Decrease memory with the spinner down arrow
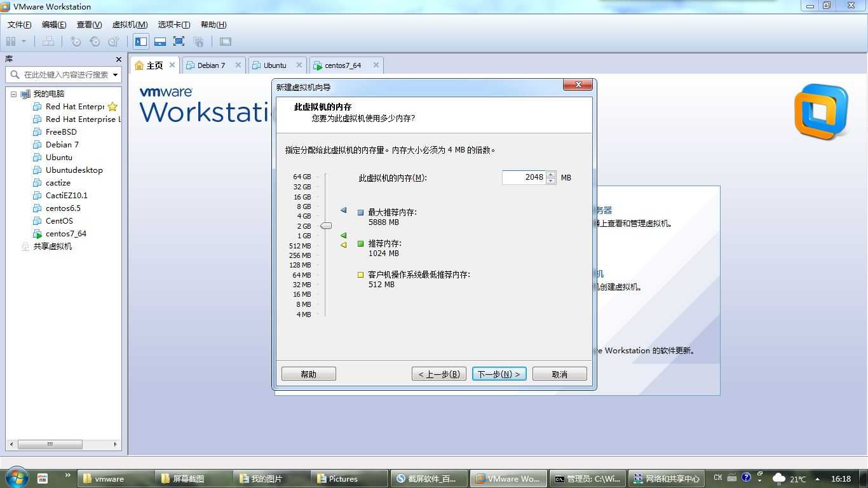 click(x=551, y=181)
